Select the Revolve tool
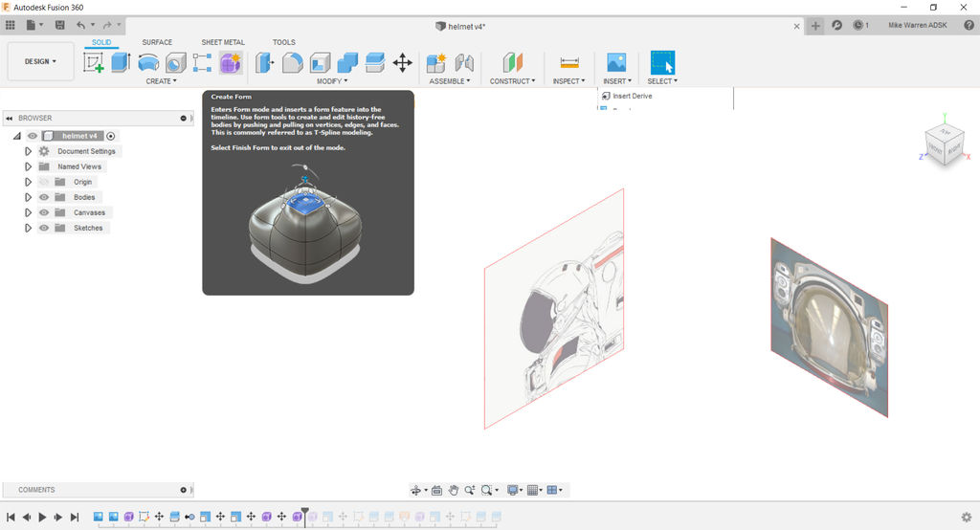This screenshot has height=530, width=980. point(148,62)
